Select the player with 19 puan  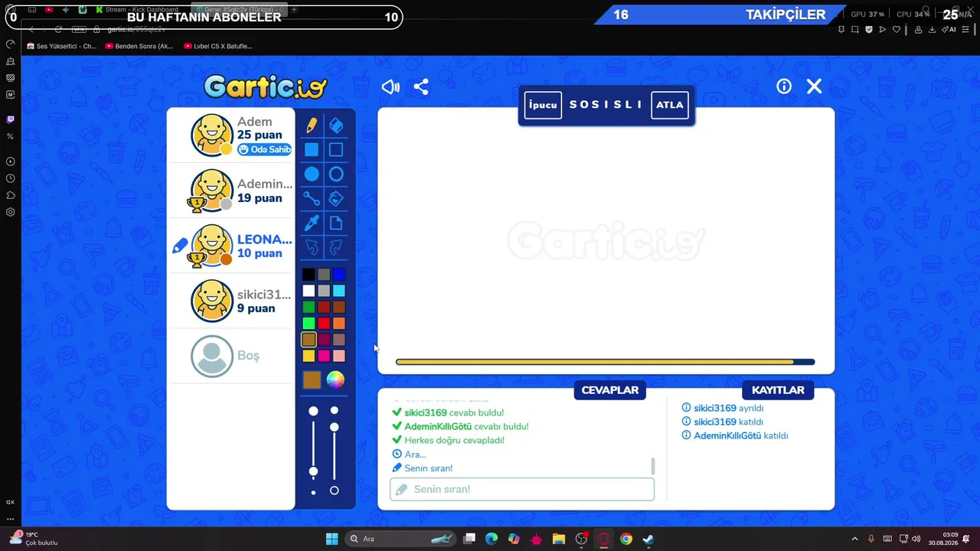click(231, 191)
